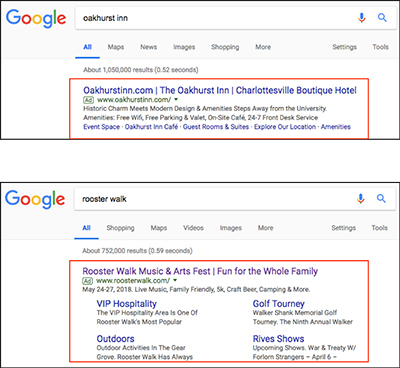Click 'May 24-27, 2018. Live Music' description
Image resolution: width=400 pixels, height=368 pixels.
[196, 290]
